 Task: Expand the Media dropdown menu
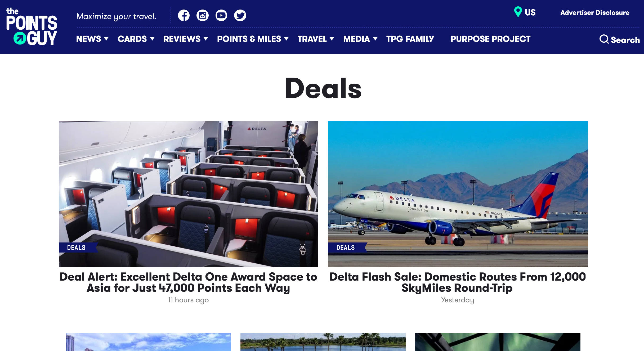click(x=360, y=39)
